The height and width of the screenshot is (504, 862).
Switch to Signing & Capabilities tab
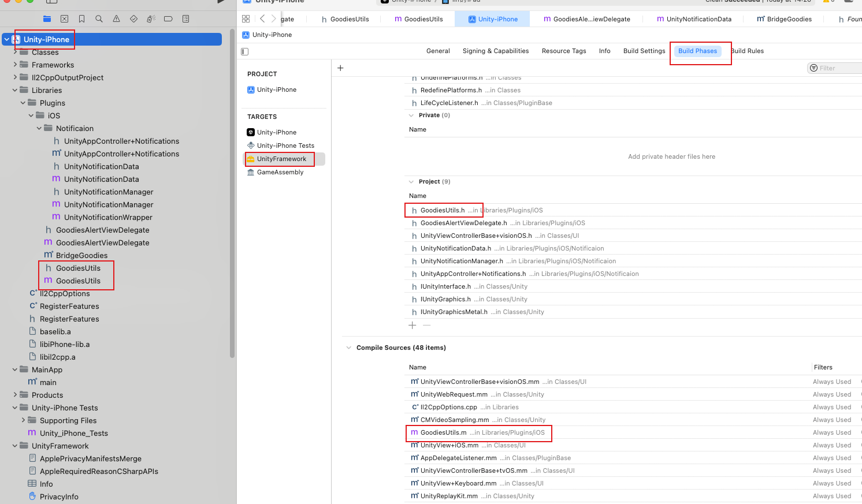[x=496, y=51]
